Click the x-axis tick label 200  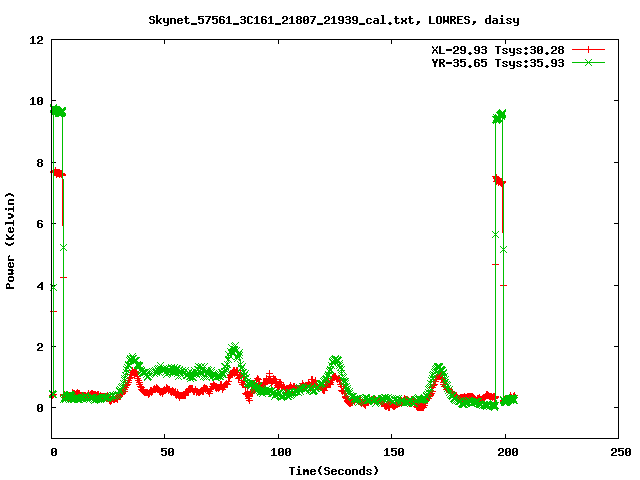click(x=507, y=452)
